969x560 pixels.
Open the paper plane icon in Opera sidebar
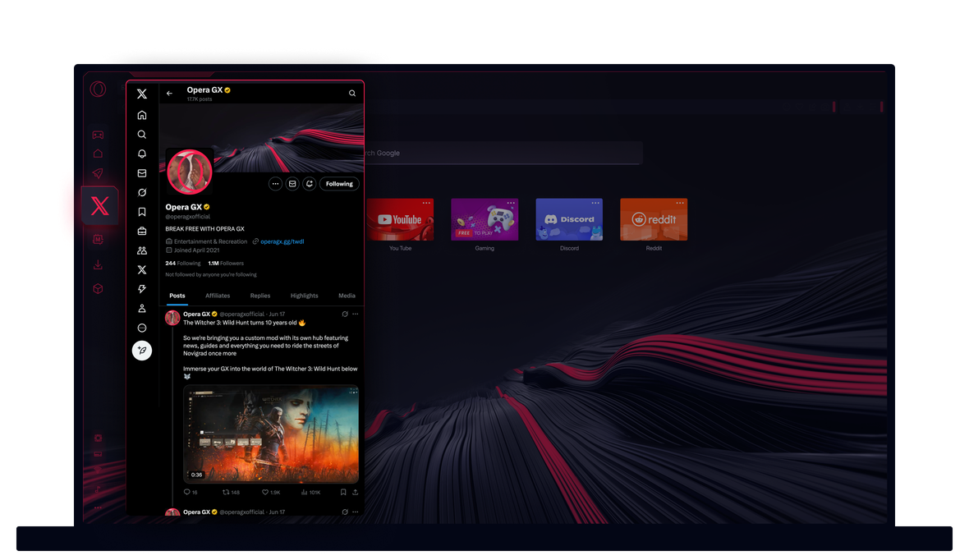pyautogui.click(x=98, y=173)
